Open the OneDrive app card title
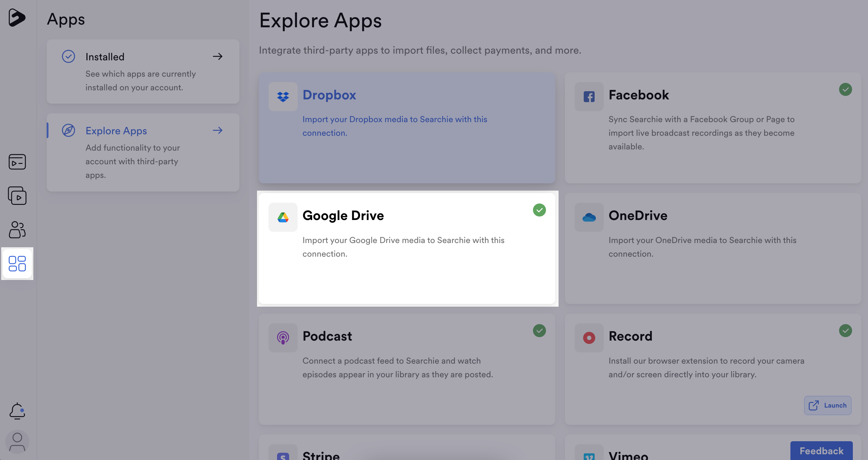The width and height of the screenshot is (868, 460). tap(638, 216)
